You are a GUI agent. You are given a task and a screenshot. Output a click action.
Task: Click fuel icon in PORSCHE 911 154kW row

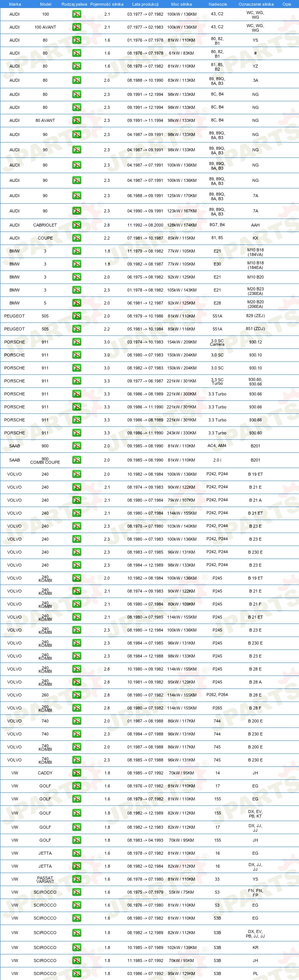pos(76,342)
